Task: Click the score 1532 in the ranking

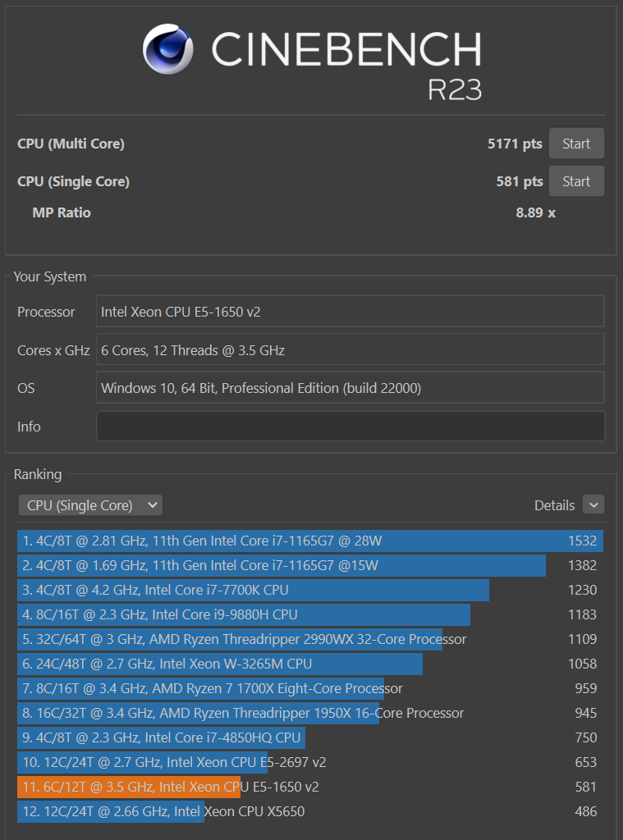Action: [582, 541]
